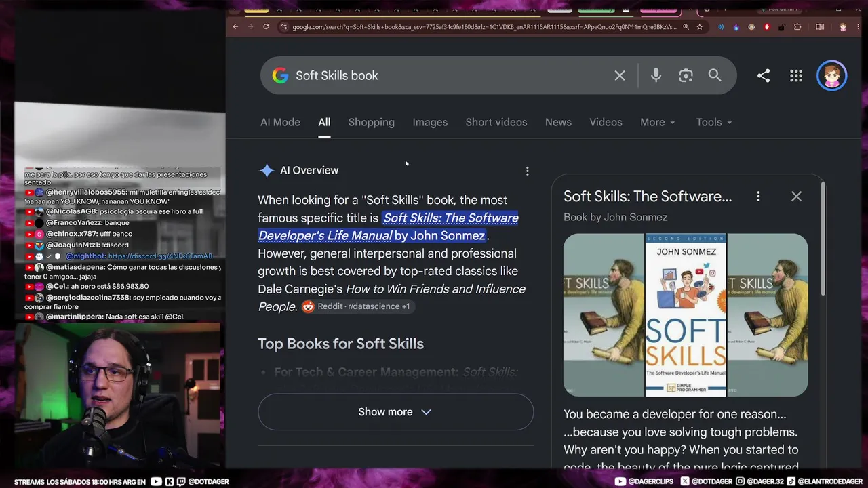Open the Chrome profile avatar in toolbar
The height and width of the screenshot is (488, 868).
coord(843,27)
